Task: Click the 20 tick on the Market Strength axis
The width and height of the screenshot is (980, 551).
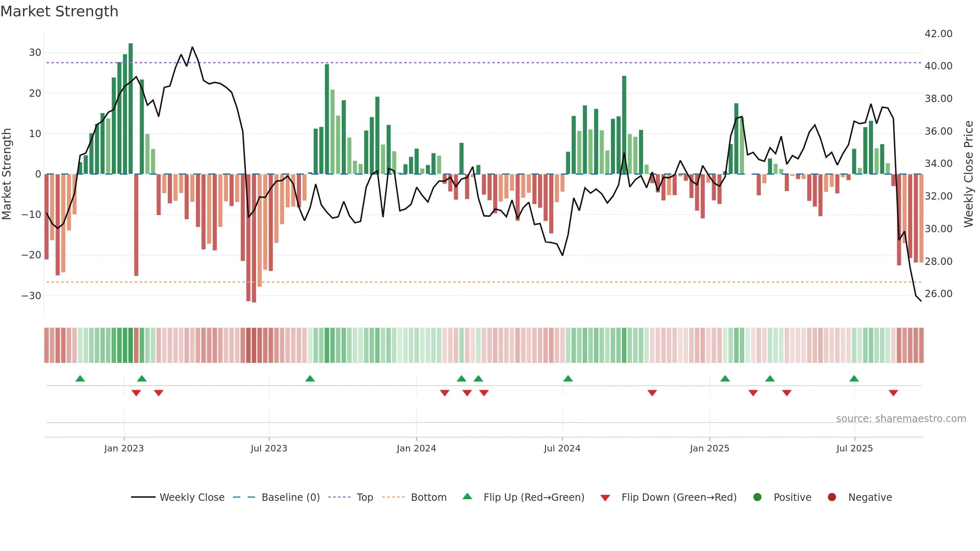Action: tap(35, 93)
